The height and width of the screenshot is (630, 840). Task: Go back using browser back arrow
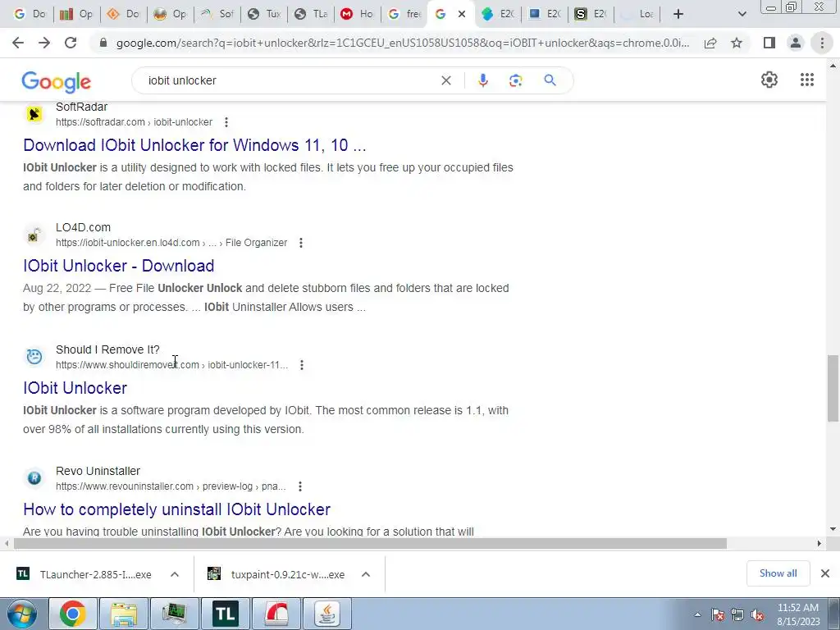tap(18, 43)
